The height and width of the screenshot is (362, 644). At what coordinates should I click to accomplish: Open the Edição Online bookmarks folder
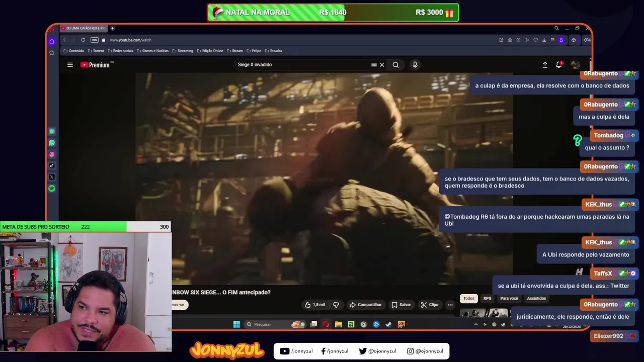pos(210,51)
